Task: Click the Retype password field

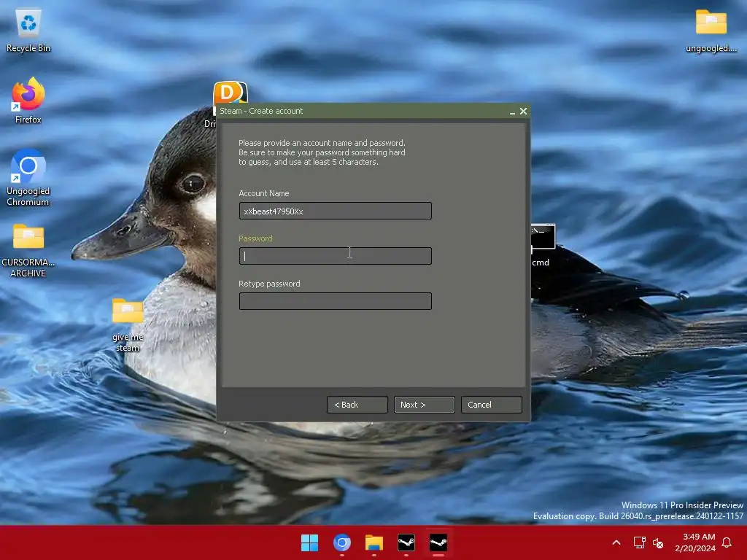Action: [336, 301]
